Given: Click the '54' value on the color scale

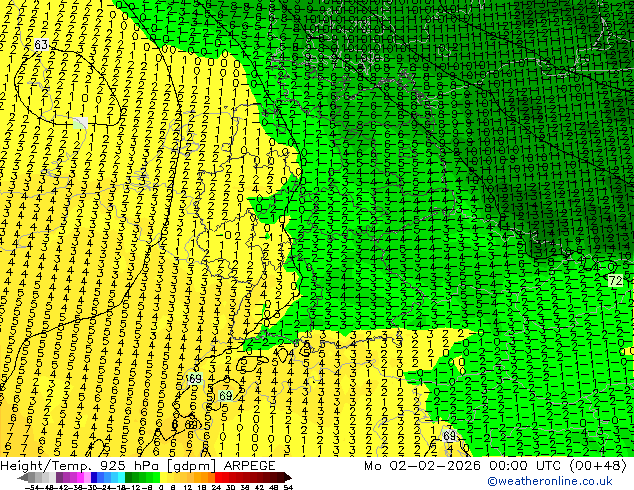Looking at the screenshot, I should point(288,488).
